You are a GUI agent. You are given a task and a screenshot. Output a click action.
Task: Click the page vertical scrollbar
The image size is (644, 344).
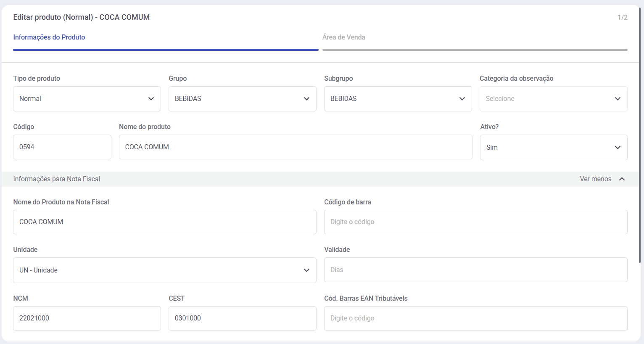coord(640,135)
